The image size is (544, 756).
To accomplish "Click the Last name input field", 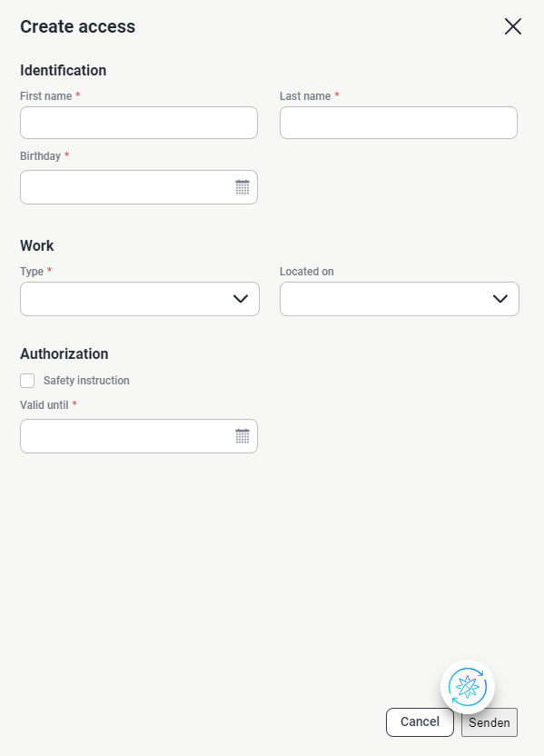I will [x=398, y=122].
